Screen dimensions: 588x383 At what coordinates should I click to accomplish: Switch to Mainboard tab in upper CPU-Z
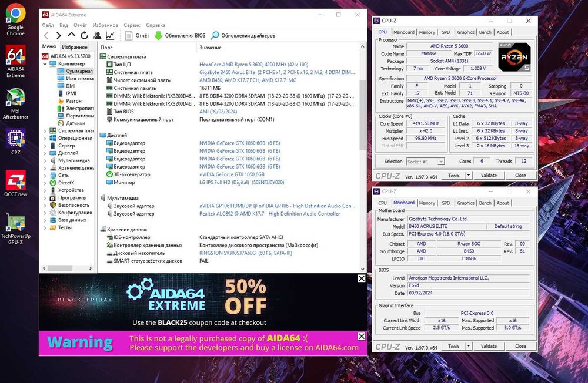pos(403,32)
